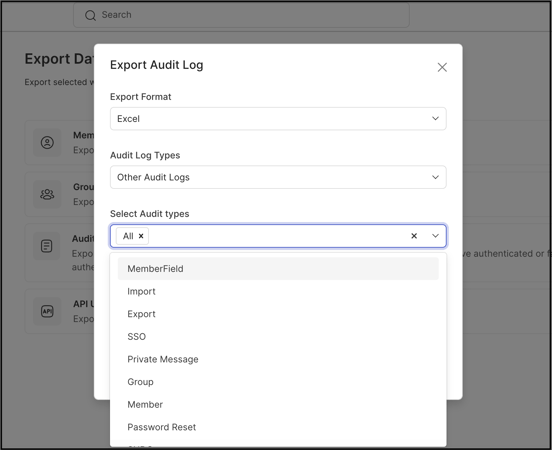The image size is (552, 450).
Task: Remove the All tag from audit types
Action: [141, 236]
